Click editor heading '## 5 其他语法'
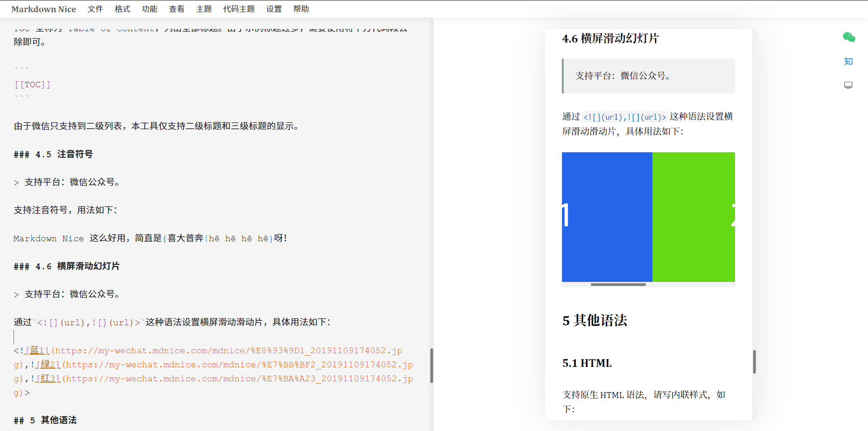This screenshot has width=868, height=431. (x=45, y=420)
